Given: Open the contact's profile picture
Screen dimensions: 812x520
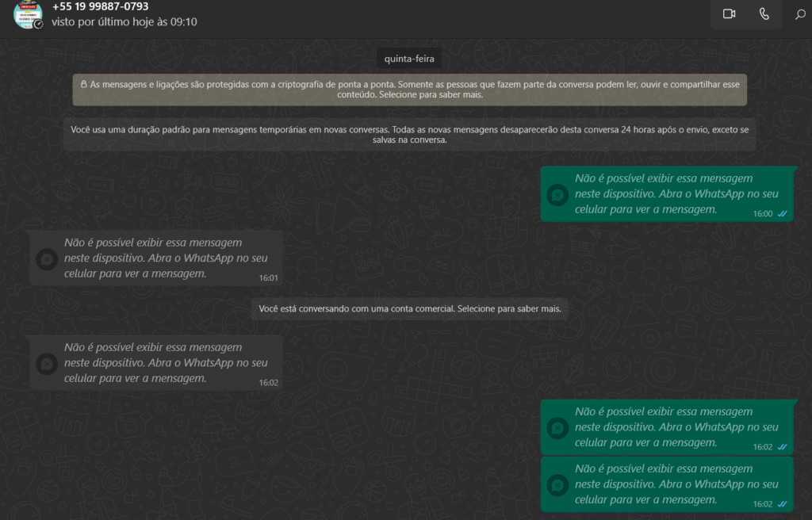Looking at the screenshot, I should pyautogui.click(x=27, y=13).
